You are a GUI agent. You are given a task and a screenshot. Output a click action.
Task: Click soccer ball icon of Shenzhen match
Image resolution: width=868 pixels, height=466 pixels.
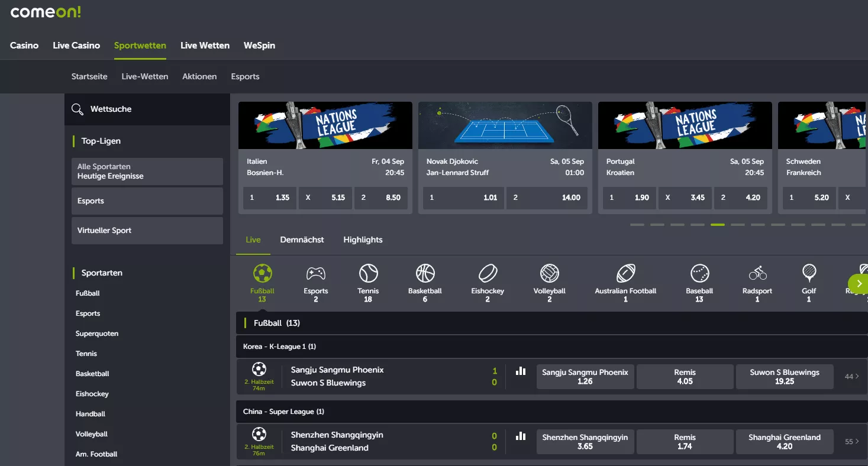tap(259, 435)
